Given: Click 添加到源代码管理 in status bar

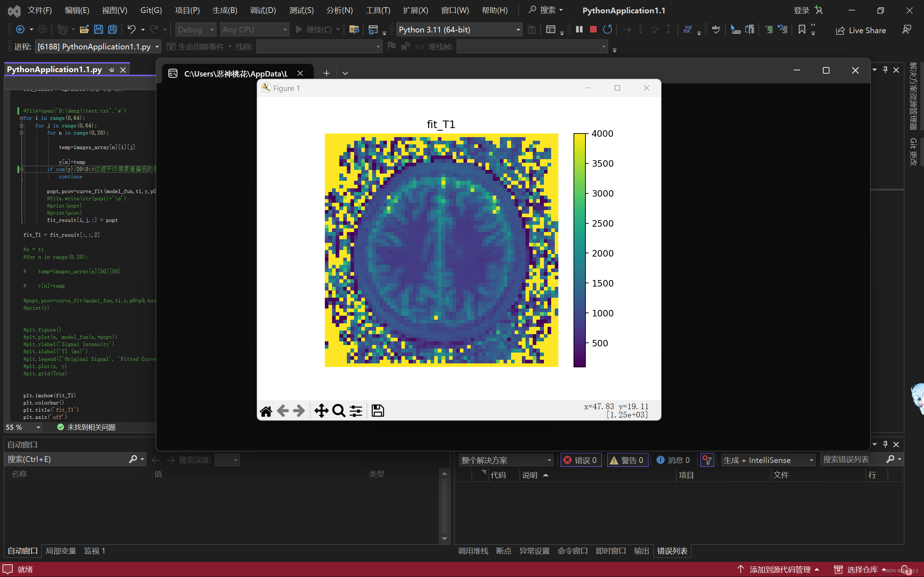Looking at the screenshot, I should 779,569.
